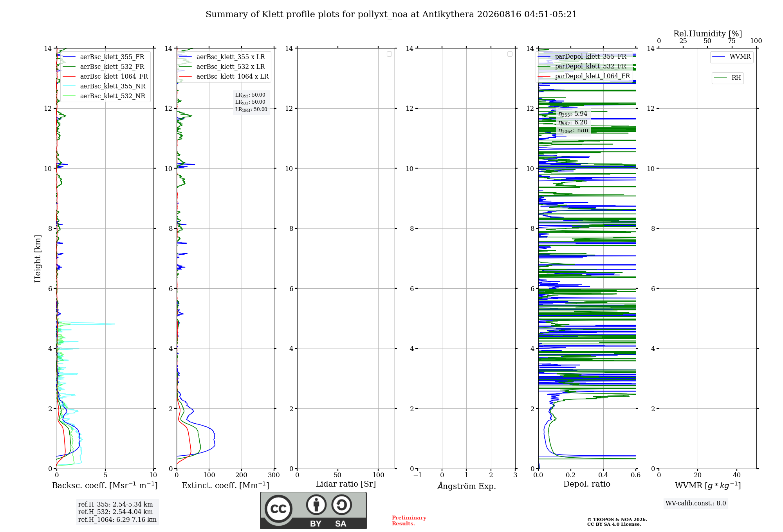Click the η1064: nan value
Image resolution: width=783 pixels, height=532 pixels.
tap(573, 131)
